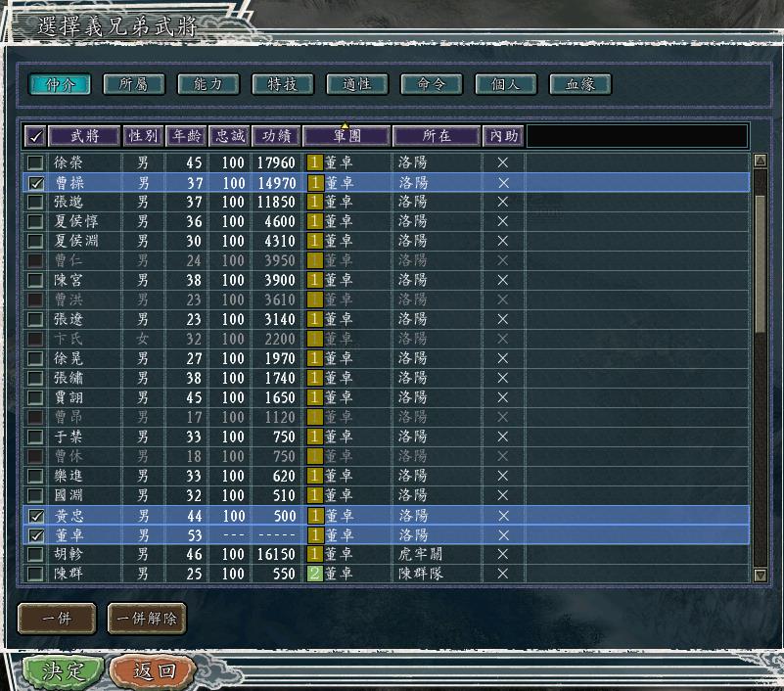The height and width of the screenshot is (691, 784).
Task: Switch to the 命令 tab
Action: 432,84
